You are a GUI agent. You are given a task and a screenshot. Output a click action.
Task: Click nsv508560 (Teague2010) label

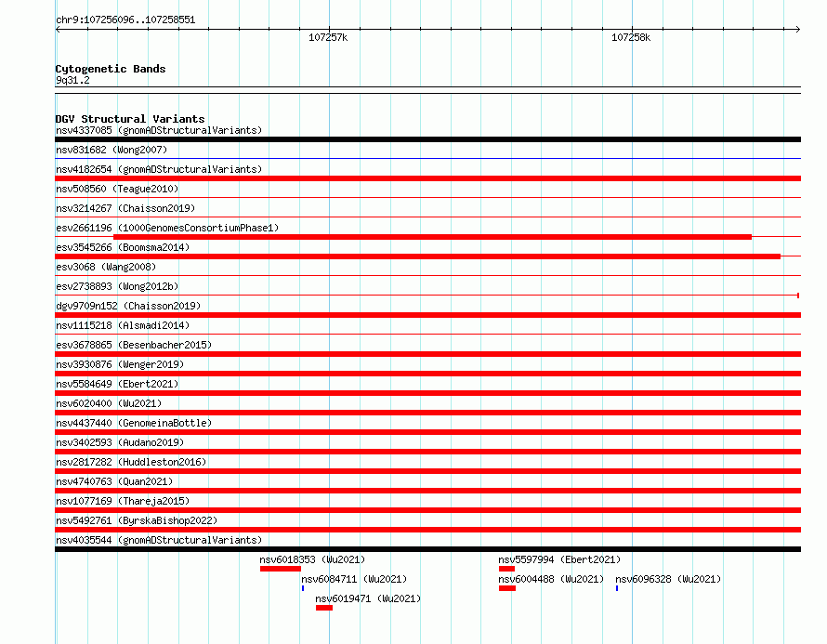(117, 189)
